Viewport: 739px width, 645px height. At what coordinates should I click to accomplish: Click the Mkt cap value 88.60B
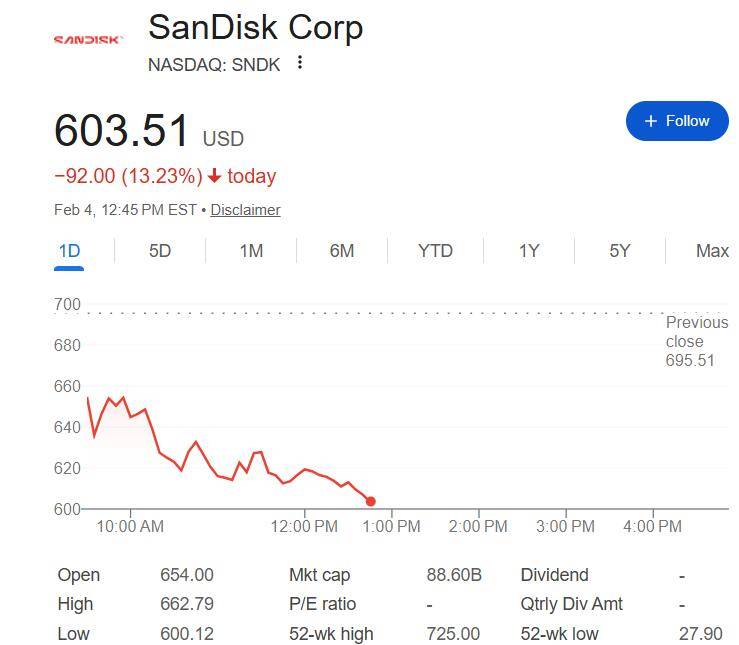[x=454, y=575]
